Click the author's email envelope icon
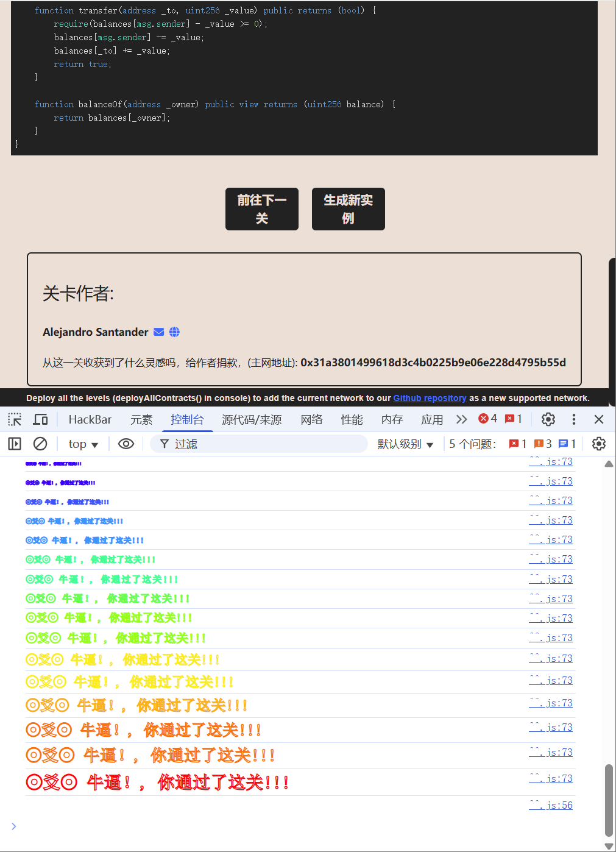The width and height of the screenshot is (616, 852). click(x=158, y=332)
